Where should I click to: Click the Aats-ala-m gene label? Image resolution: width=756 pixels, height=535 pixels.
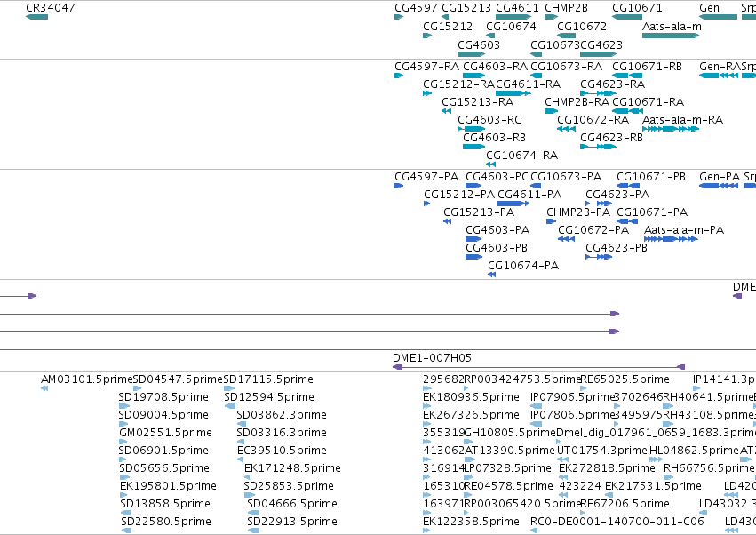pos(672,26)
